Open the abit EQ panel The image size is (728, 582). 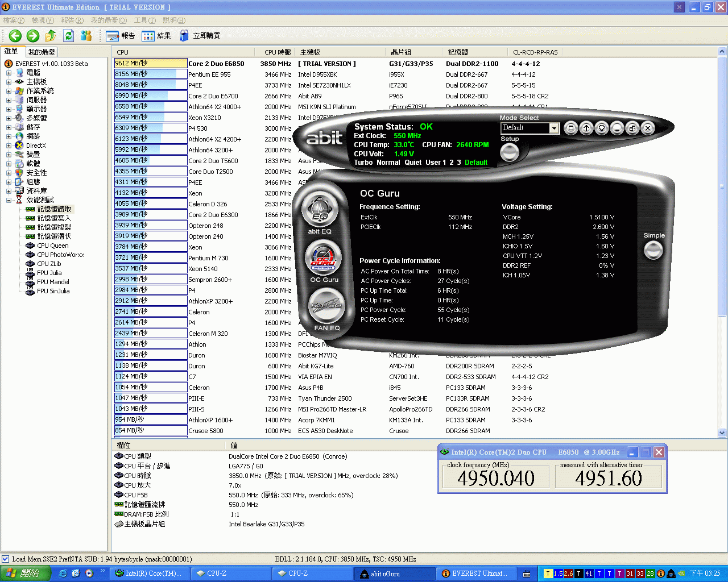[320, 210]
